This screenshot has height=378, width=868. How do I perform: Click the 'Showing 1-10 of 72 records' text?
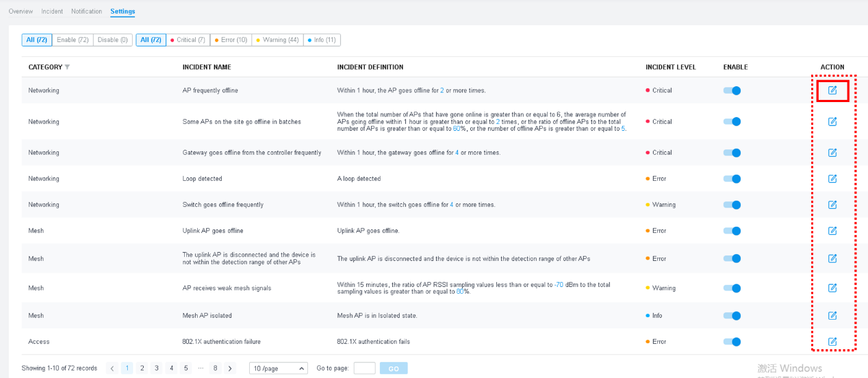(60, 368)
